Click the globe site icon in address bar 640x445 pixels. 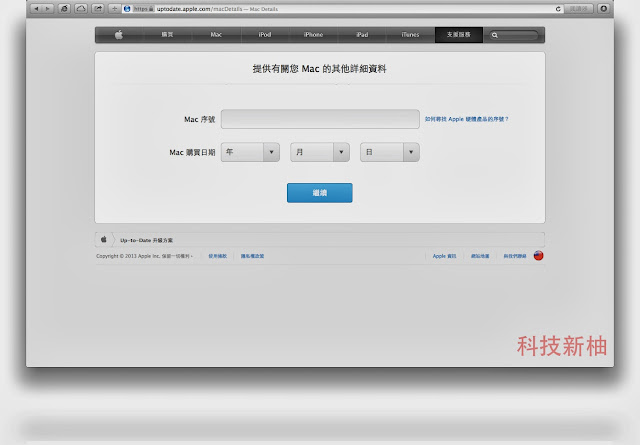click(127, 9)
